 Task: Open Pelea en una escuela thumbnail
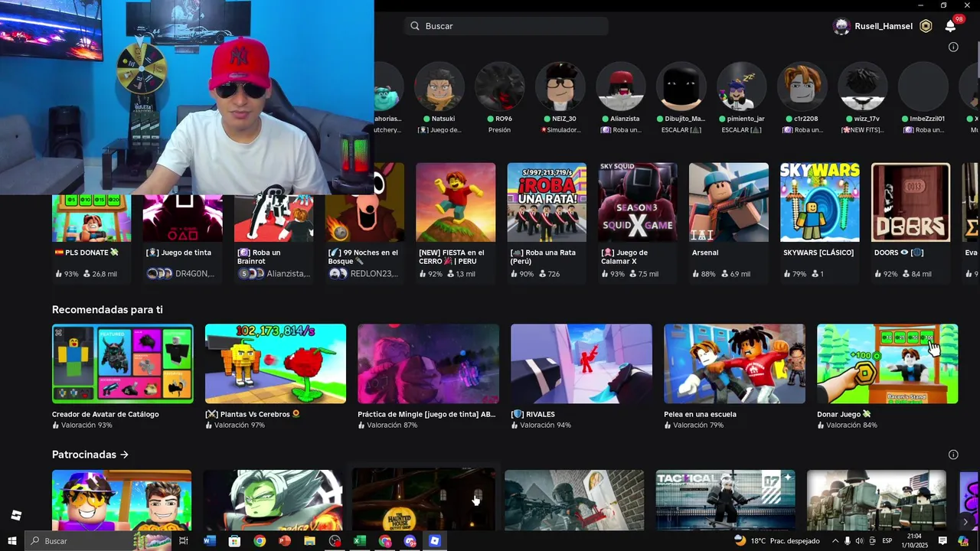(735, 364)
